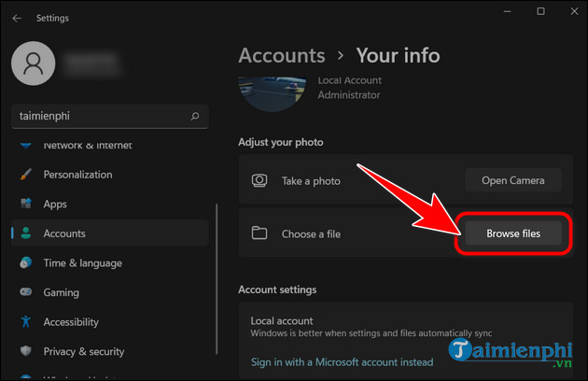588x381 pixels.
Task: Close the Settings window
Action: pyautogui.click(x=574, y=11)
